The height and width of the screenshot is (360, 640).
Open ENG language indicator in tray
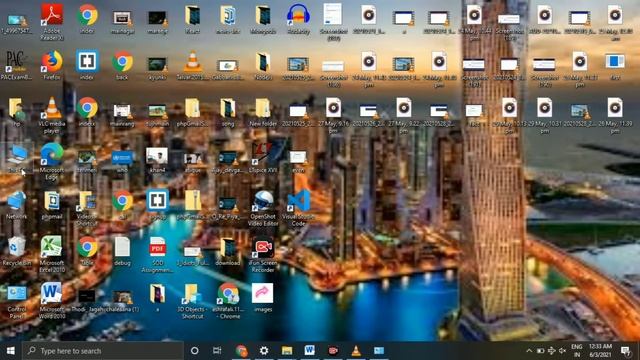pos(577,351)
